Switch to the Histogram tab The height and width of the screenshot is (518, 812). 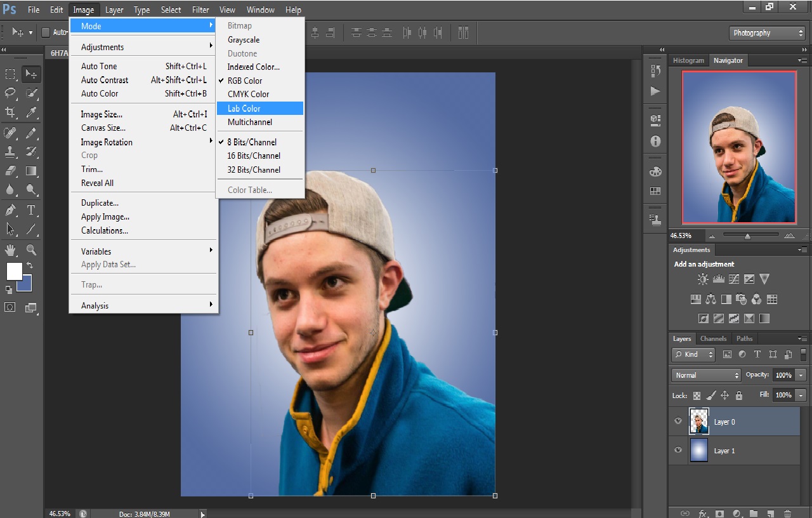tap(688, 60)
